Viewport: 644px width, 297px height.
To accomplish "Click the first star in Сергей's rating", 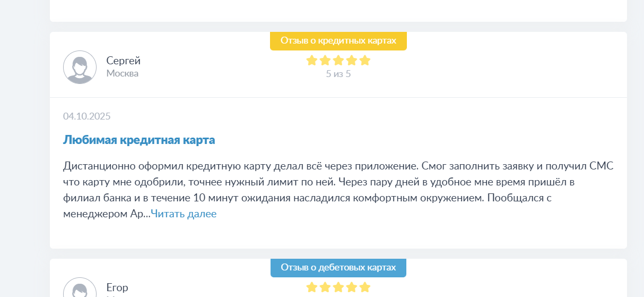I will tap(312, 61).
